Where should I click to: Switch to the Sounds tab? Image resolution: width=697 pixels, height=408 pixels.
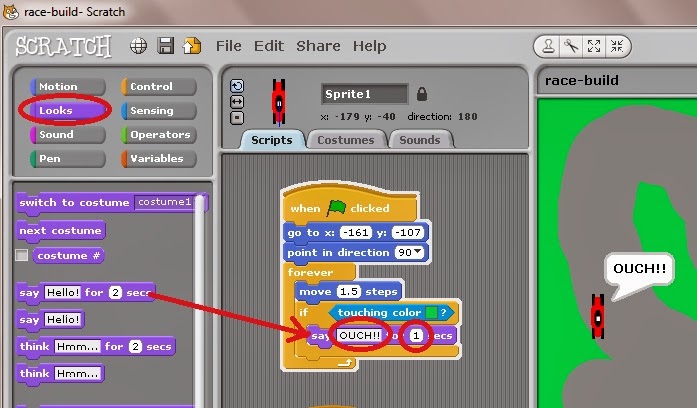(420, 140)
